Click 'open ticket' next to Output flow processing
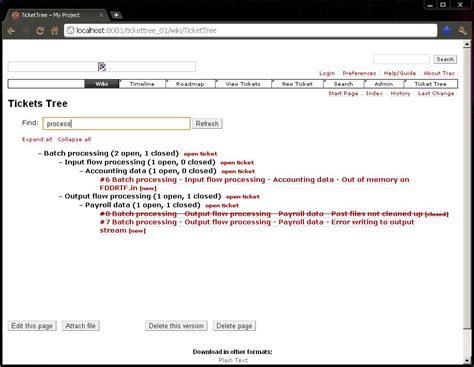This screenshot has height=367, width=474. click(x=243, y=197)
